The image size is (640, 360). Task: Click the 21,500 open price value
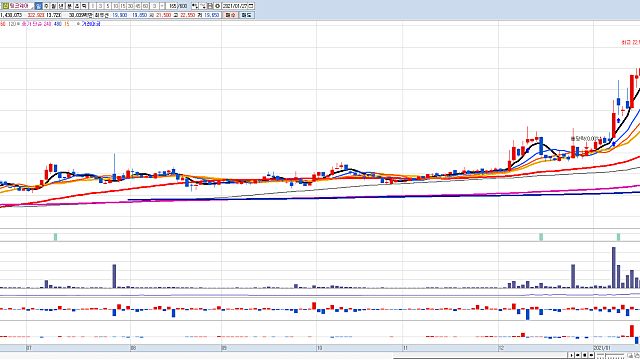pyautogui.click(x=163, y=15)
